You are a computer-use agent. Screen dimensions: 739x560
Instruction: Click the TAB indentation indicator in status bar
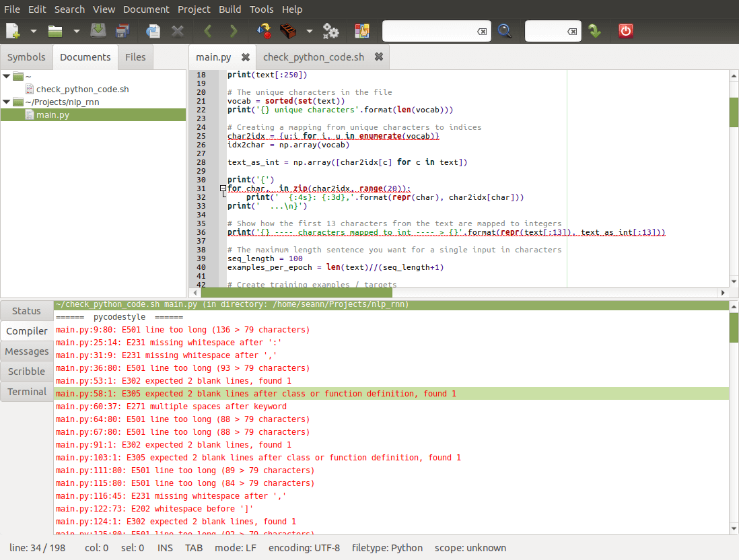194,548
